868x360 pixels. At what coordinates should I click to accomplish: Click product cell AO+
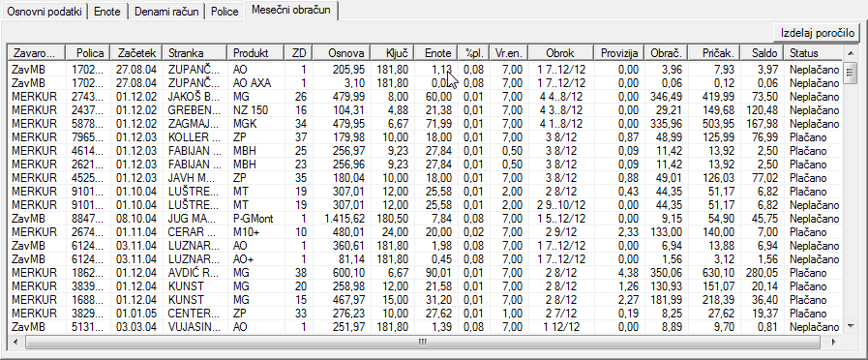tap(244, 259)
